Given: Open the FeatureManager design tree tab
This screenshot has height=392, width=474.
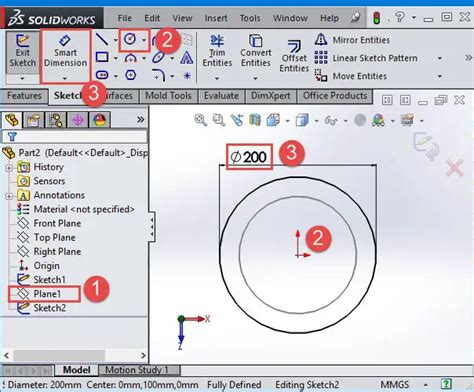Looking at the screenshot, I should click(12, 119).
